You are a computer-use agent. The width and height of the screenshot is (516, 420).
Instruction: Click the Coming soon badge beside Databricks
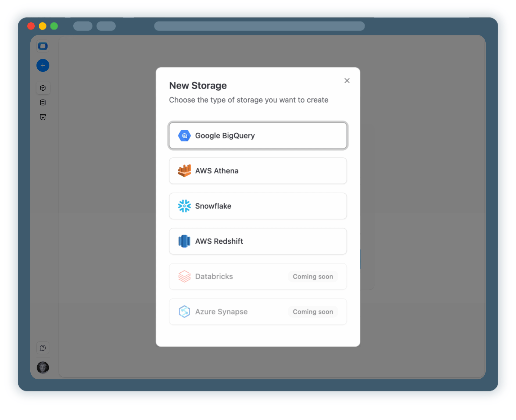(x=313, y=276)
